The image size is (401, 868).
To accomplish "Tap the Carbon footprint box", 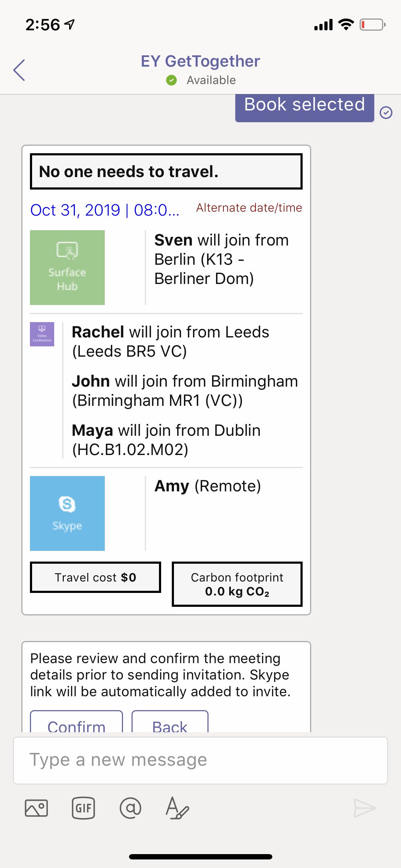I will 237,584.
